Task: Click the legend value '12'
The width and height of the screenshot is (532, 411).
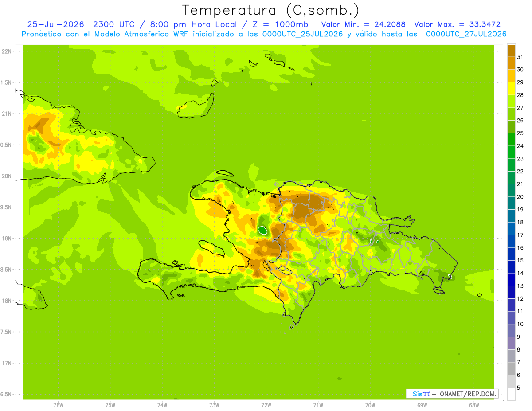Action: point(520,299)
